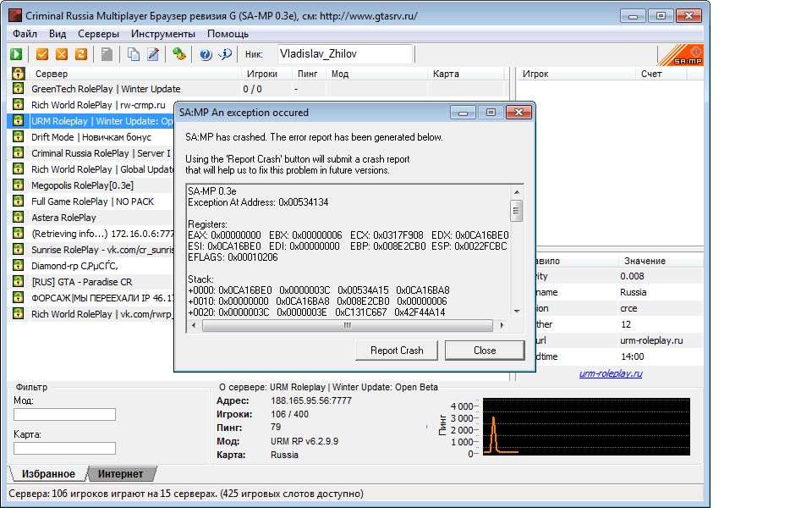Minimize the SA:MP exception dialog
Image resolution: width=812 pixels, height=508 pixels.
click(463, 112)
